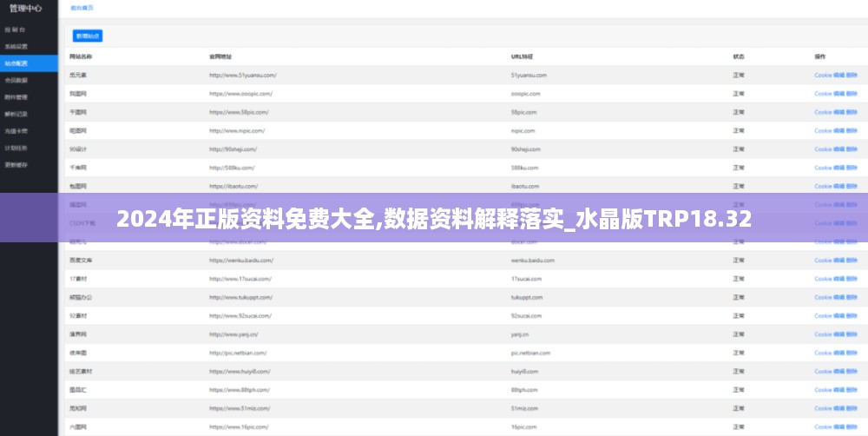Click 更新缓存 in the sidebar
The width and height of the screenshot is (868, 436).
(16, 164)
